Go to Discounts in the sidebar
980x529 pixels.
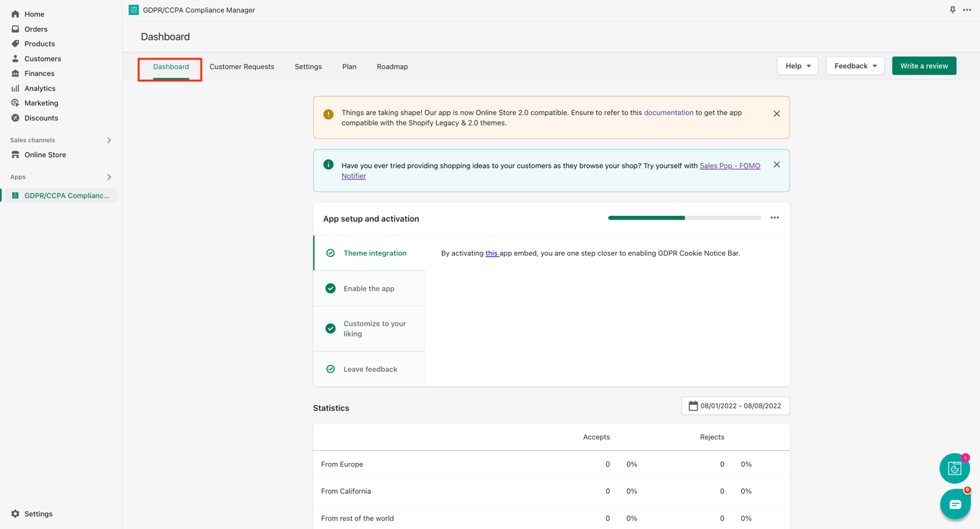point(41,118)
